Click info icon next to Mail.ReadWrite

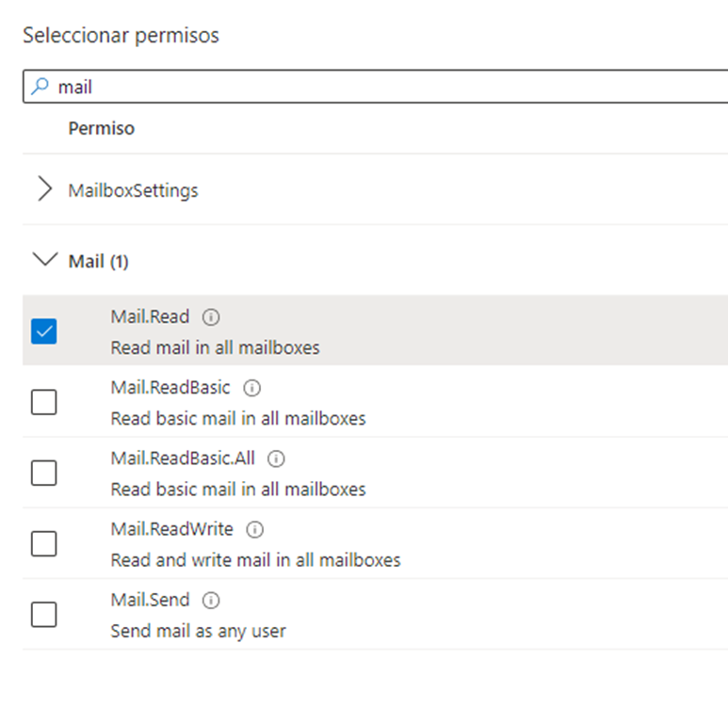(x=255, y=529)
